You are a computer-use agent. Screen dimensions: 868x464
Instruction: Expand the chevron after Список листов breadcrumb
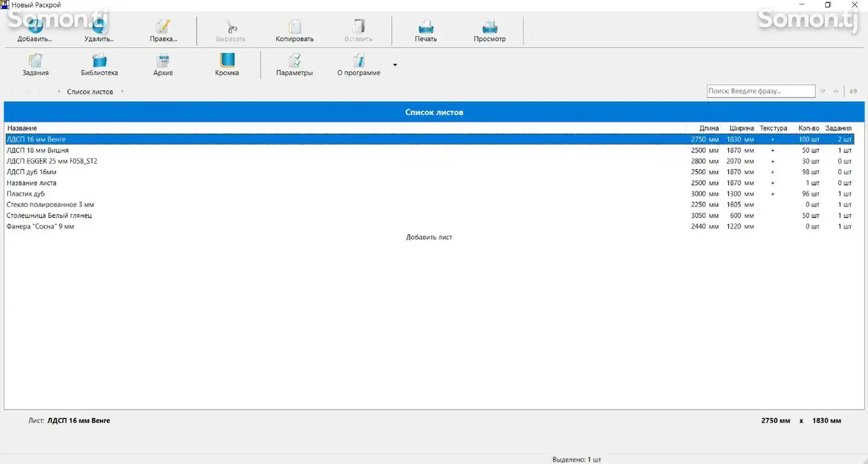[123, 91]
